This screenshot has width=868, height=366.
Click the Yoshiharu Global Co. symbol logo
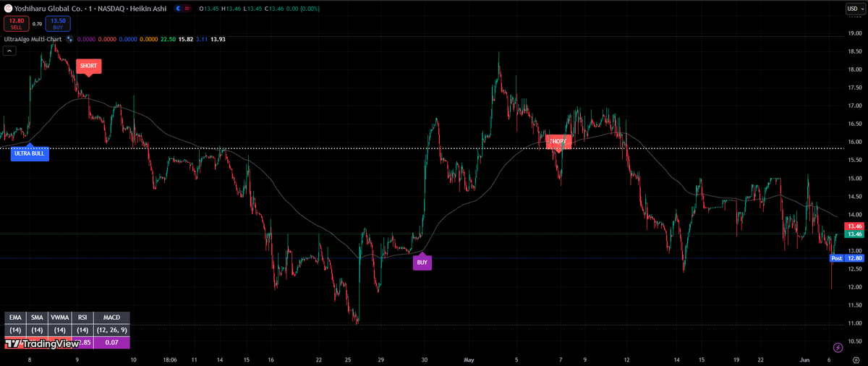(8, 8)
